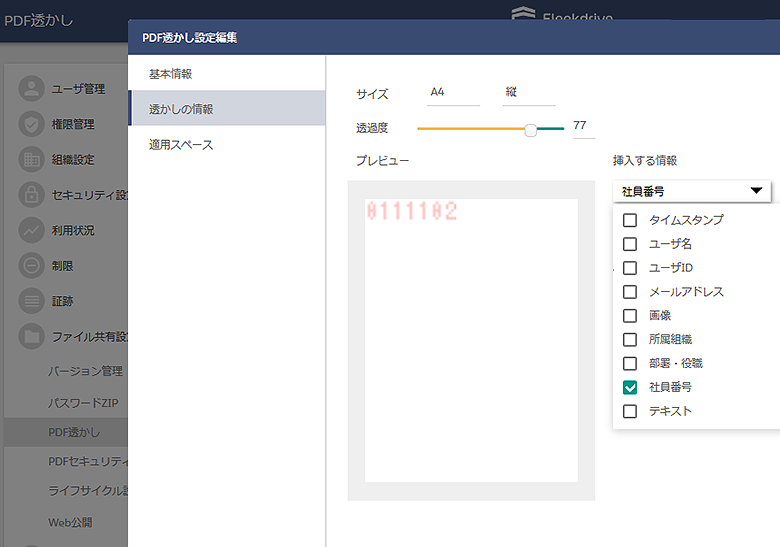
Task: Open the 基本情報 tab
Action: (227, 74)
